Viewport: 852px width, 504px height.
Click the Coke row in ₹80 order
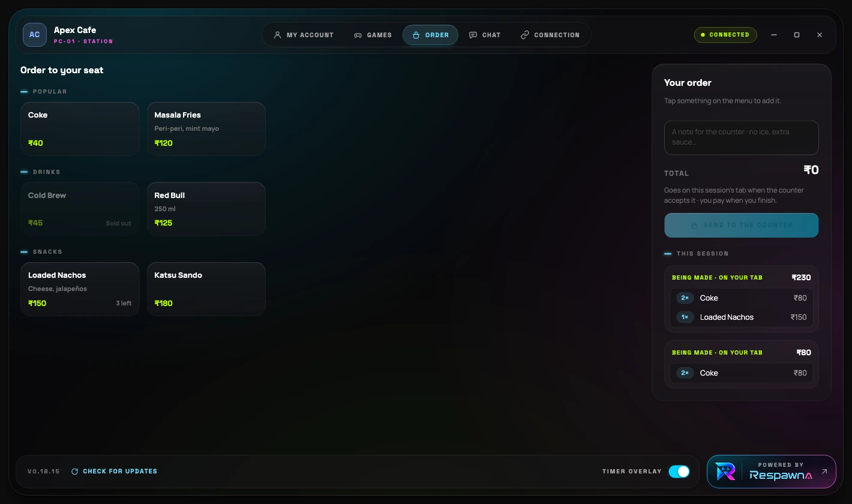coord(742,373)
